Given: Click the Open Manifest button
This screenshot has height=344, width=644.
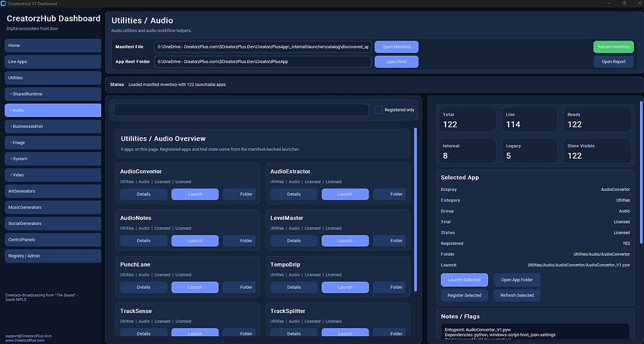Looking at the screenshot, I should coord(396,47).
